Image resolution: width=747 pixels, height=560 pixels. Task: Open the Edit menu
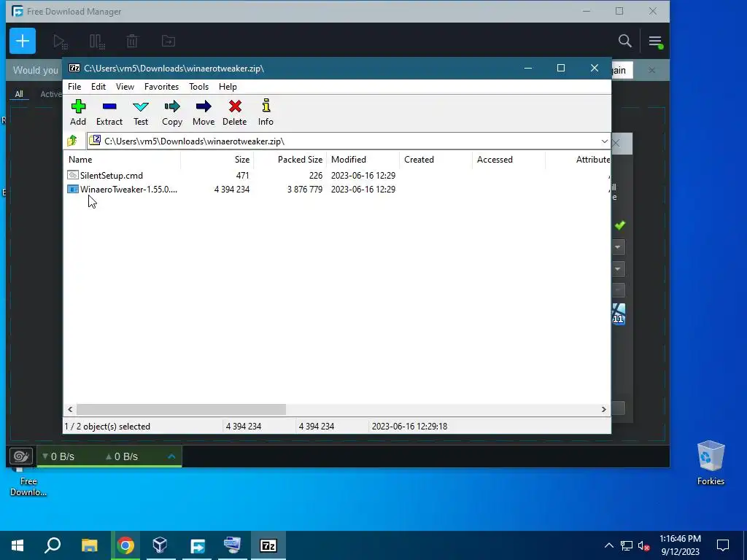pos(98,87)
